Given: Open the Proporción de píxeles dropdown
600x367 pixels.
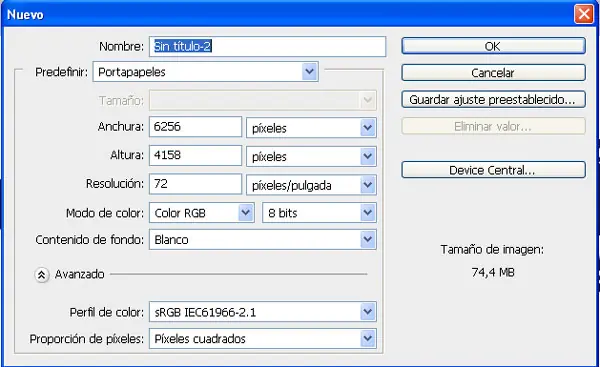Looking at the screenshot, I should [x=263, y=339].
